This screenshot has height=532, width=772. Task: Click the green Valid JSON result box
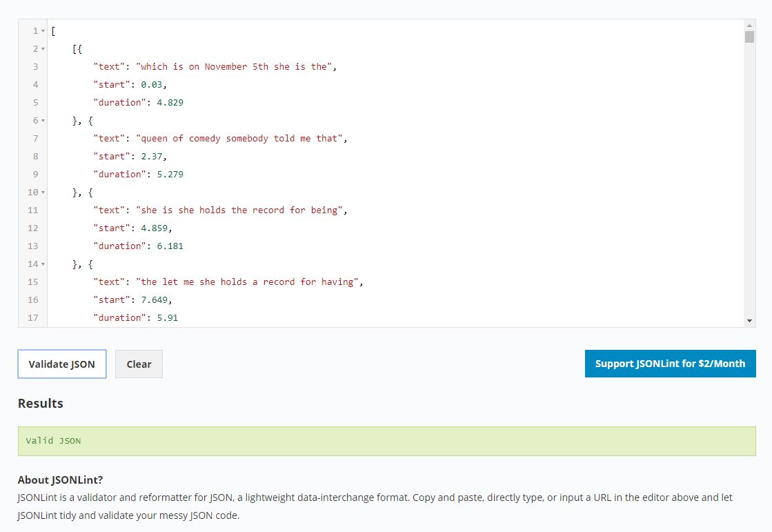point(386,441)
